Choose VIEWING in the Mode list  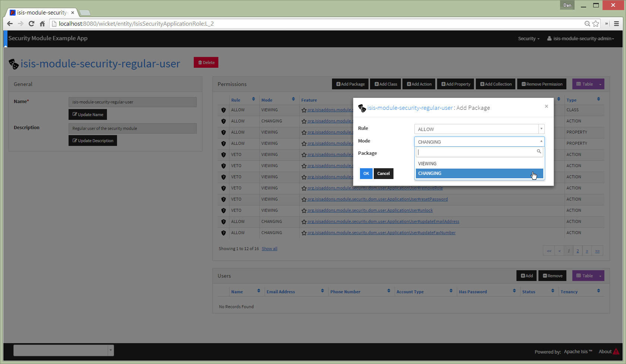point(479,164)
